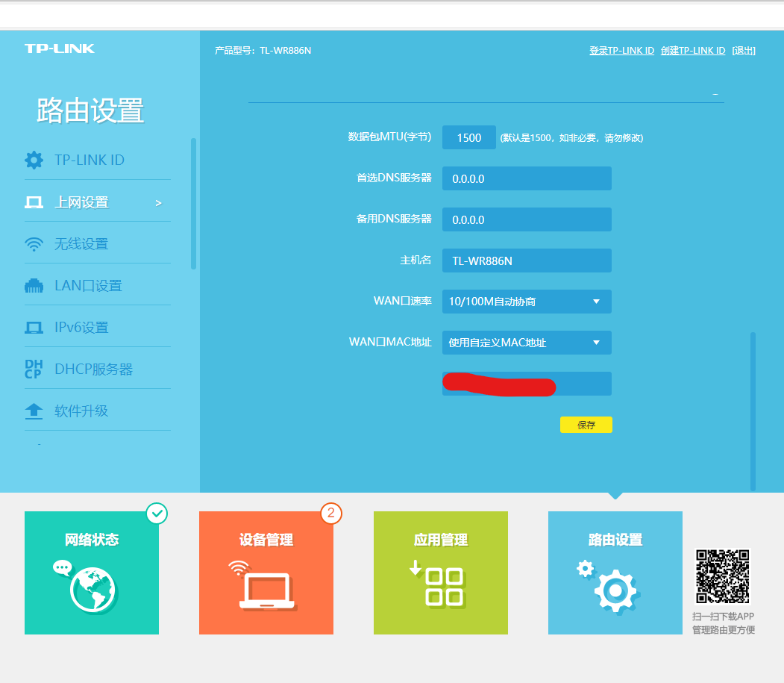Click the laptop icon beside IPv6设置
This screenshot has height=683, width=784.
click(34, 328)
